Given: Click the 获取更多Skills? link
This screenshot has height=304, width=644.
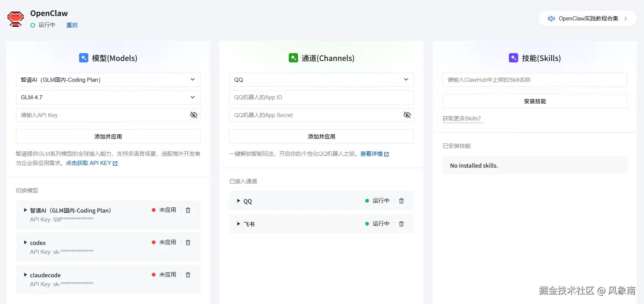Looking at the screenshot, I should (x=462, y=119).
